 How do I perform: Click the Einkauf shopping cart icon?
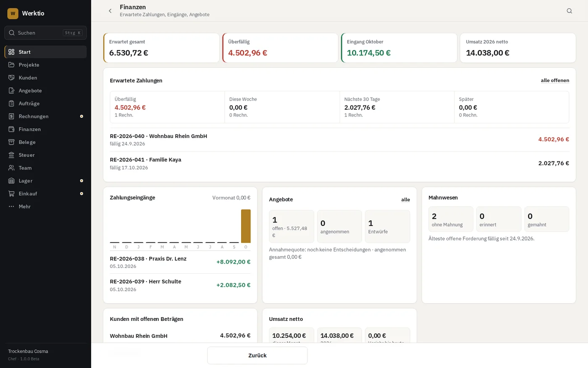click(11, 193)
